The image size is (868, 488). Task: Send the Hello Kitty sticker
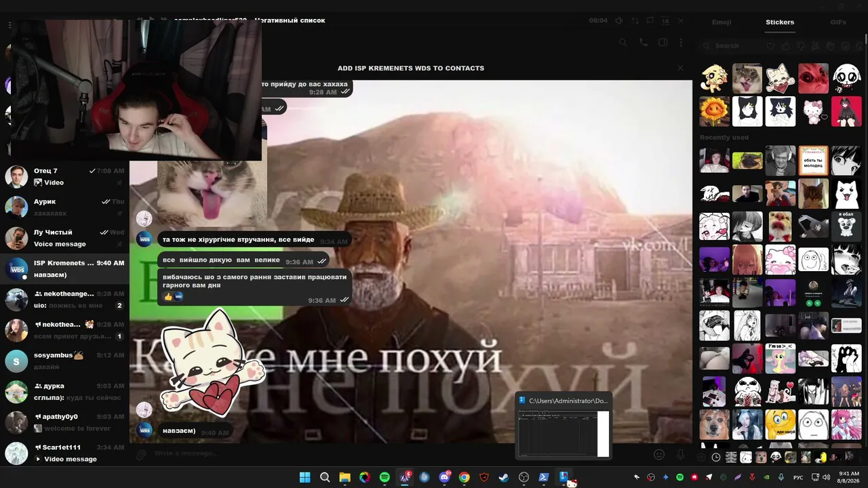813,111
